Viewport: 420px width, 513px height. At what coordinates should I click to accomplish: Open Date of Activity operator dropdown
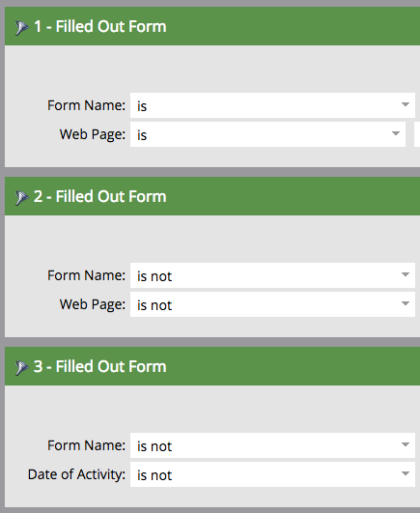pyautogui.click(x=272, y=474)
